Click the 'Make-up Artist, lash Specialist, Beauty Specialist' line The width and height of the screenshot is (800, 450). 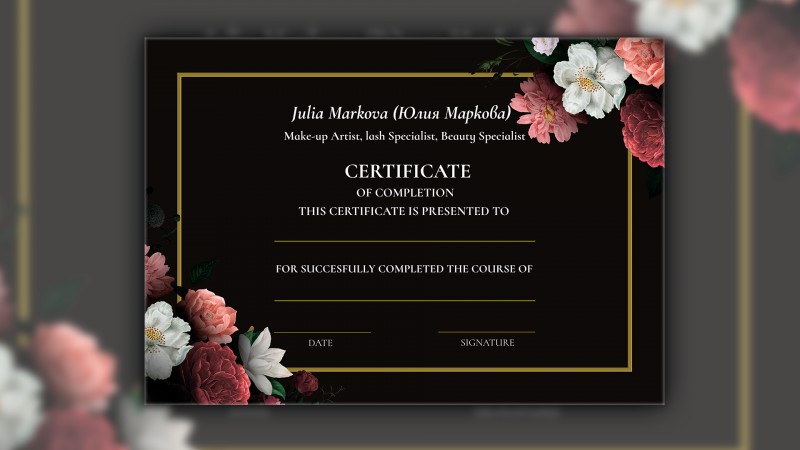coord(405,136)
